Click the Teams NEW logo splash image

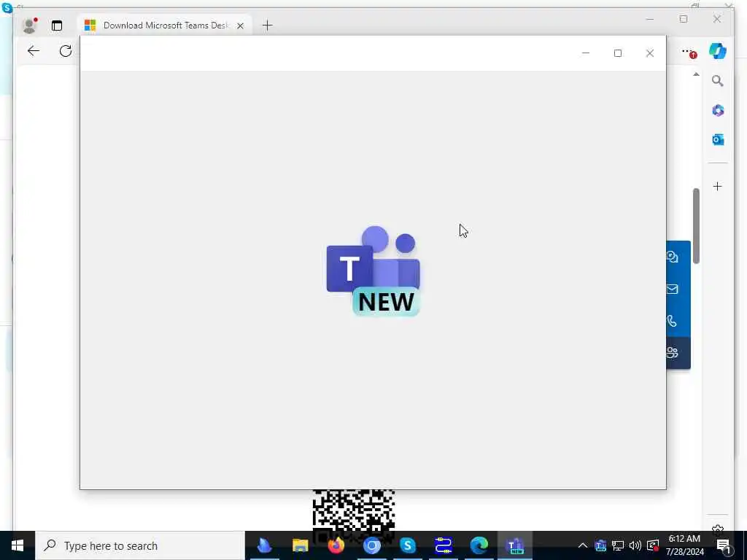point(373,271)
